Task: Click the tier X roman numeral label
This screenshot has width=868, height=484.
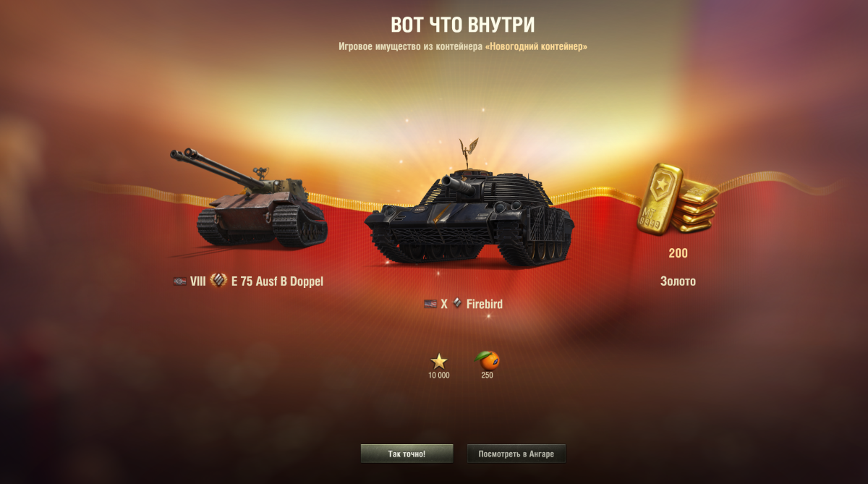Action: pyautogui.click(x=444, y=305)
